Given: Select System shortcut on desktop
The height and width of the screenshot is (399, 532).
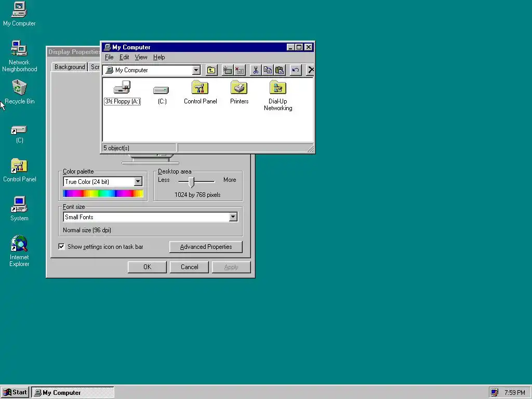Looking at the screenshot, I should [x=19, y=209].
